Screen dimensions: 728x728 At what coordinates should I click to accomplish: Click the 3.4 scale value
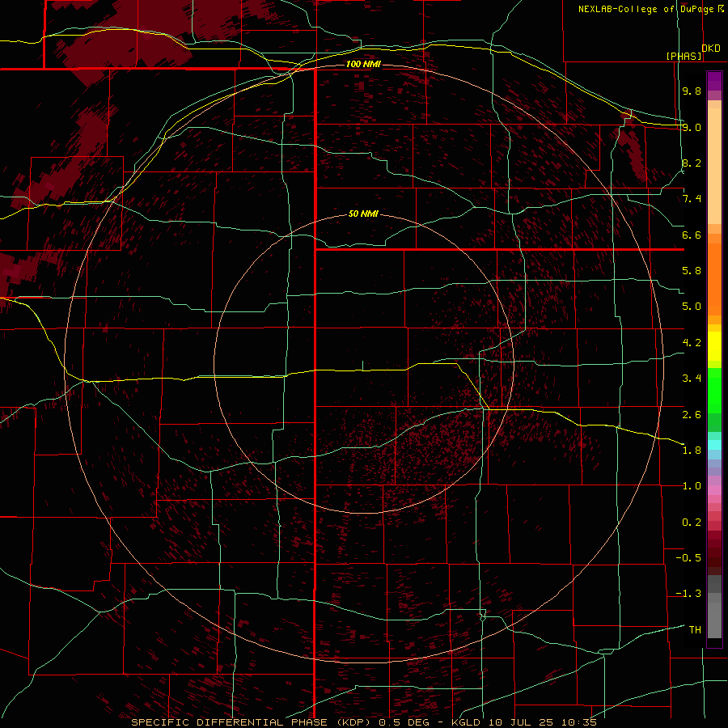692,379
